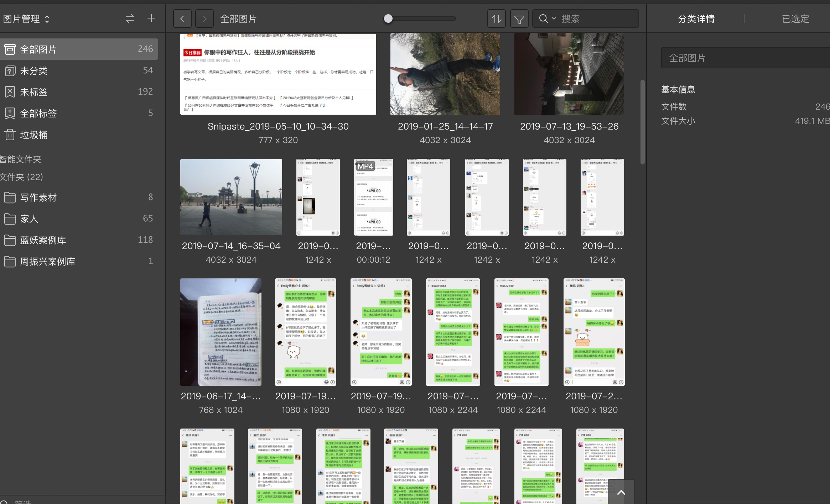Open the 周振兴案例库 folder
The image size is (830, 504).
(x=79, y=261)
